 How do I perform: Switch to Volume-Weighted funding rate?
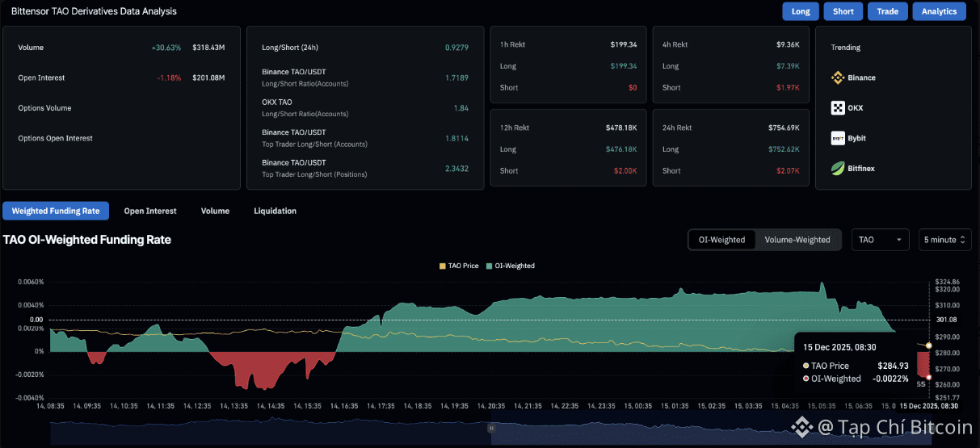point(797,240)
